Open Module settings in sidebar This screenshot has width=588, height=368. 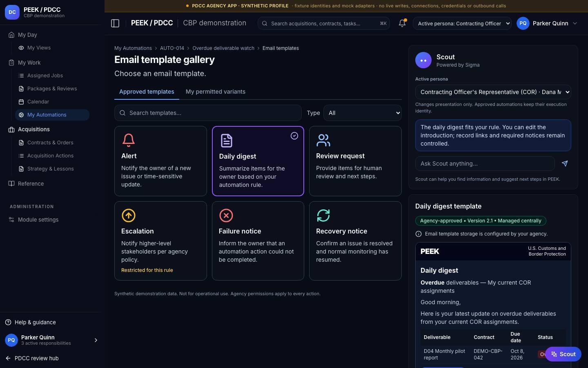(38, 220)
